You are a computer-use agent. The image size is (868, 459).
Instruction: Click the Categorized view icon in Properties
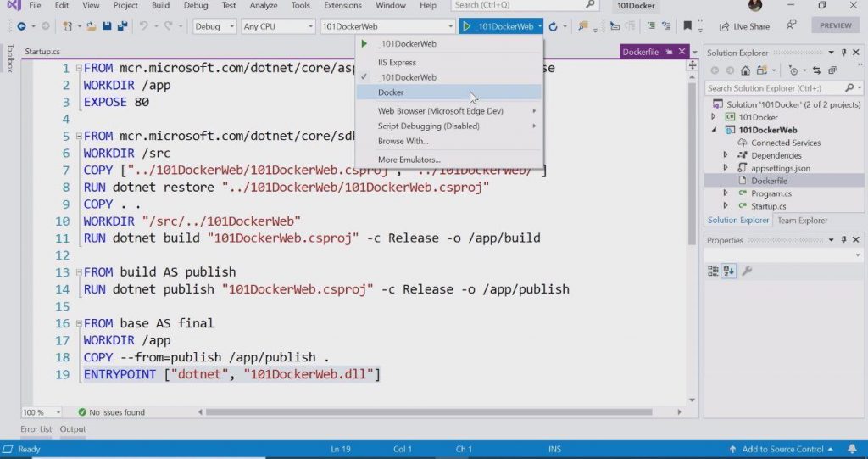click(x=713, y=271)
